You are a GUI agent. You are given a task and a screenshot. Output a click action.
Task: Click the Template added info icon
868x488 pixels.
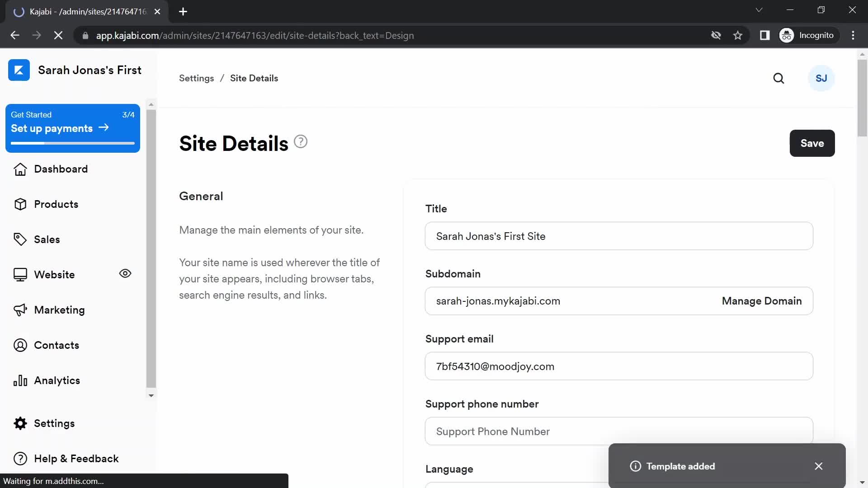click(635, 466)
